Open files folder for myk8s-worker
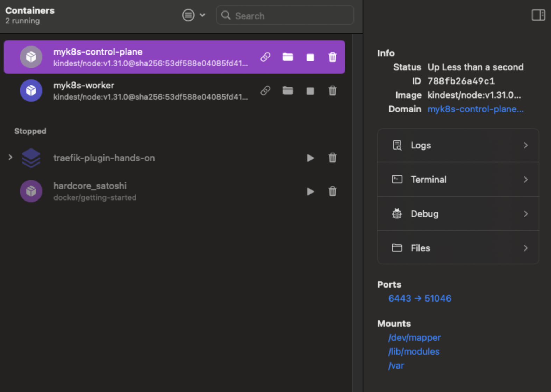Viewport: 551px width, 392px height. click(x=288, y=90)
